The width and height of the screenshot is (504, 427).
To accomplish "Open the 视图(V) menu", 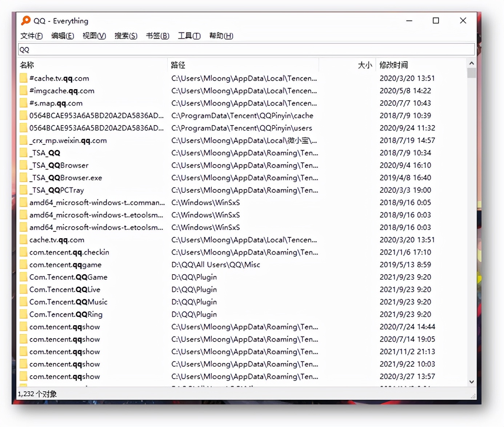I will click(94, 36).
